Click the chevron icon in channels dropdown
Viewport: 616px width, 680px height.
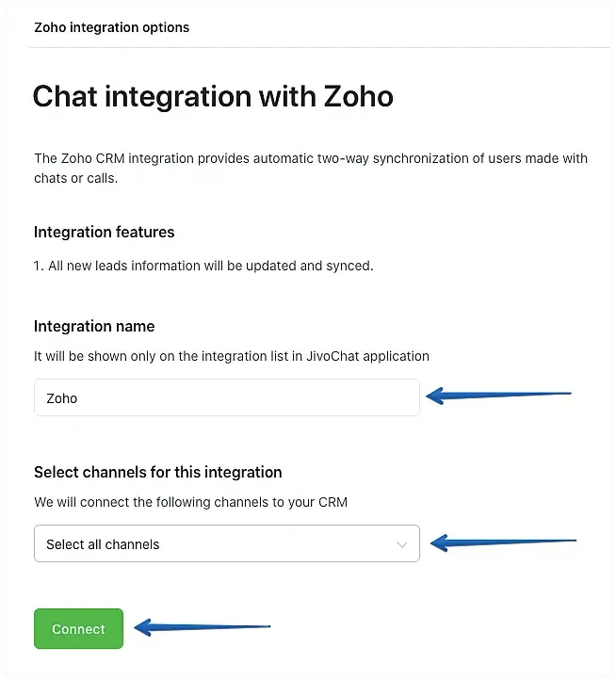click(402, 544)
